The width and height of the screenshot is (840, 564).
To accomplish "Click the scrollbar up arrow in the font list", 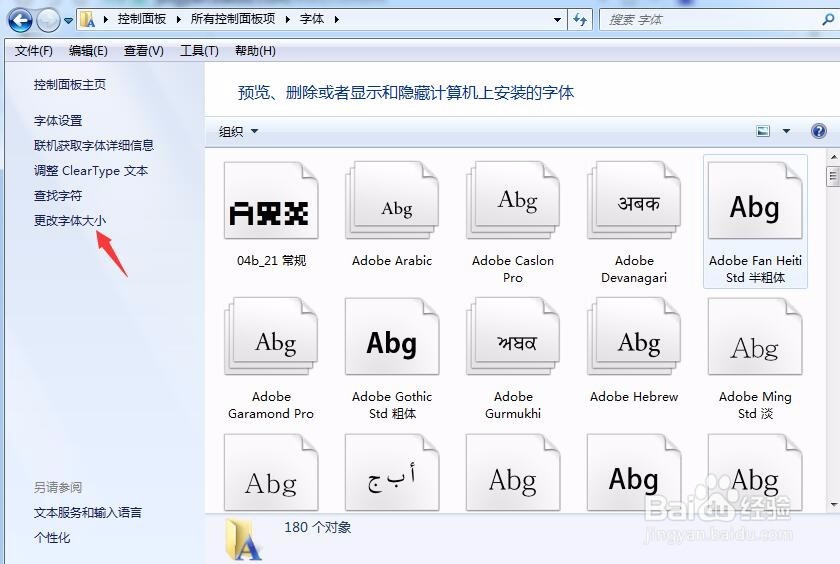I will click(x=833, y=157).
